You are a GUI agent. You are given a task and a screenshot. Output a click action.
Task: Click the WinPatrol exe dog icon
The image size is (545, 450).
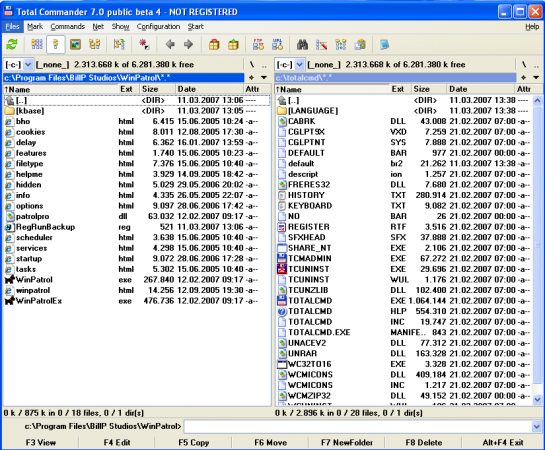[9, 280]
